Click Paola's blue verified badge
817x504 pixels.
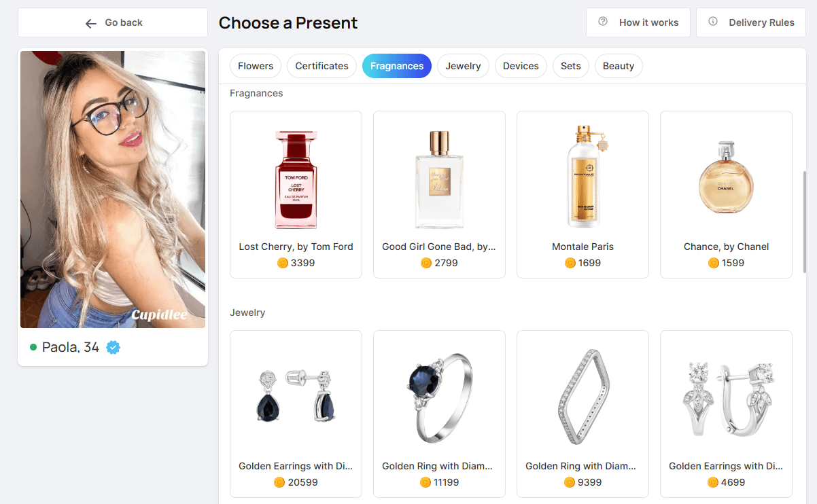(114, 348)
